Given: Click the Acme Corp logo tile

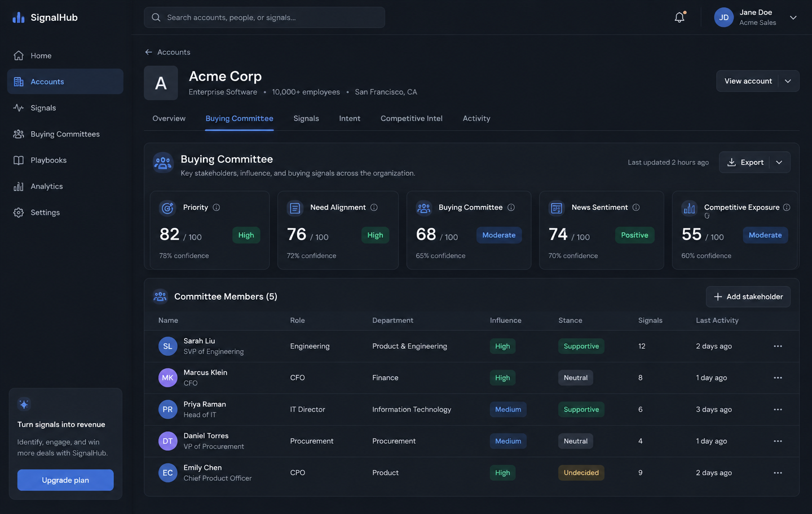Looking at the screenshot, I should click(x=161, y=83).
